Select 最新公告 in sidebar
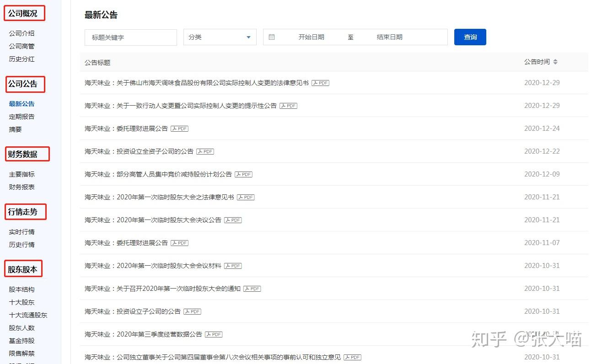 click(x=22, y=104)
